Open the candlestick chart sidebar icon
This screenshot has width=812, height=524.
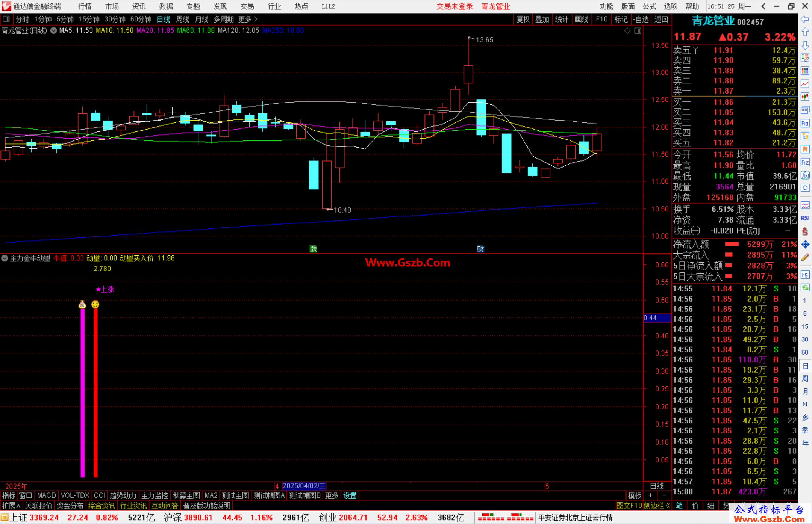[805, 97]
